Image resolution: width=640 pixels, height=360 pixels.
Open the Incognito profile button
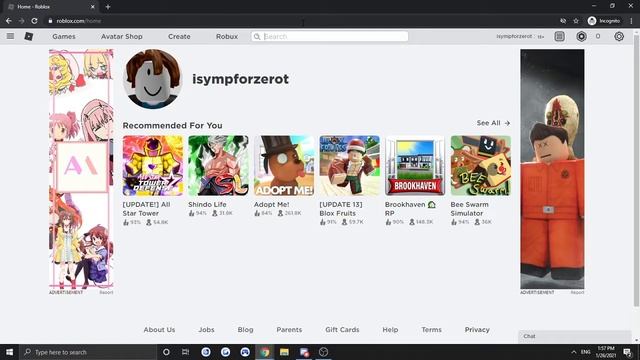[x=604, y=21]
